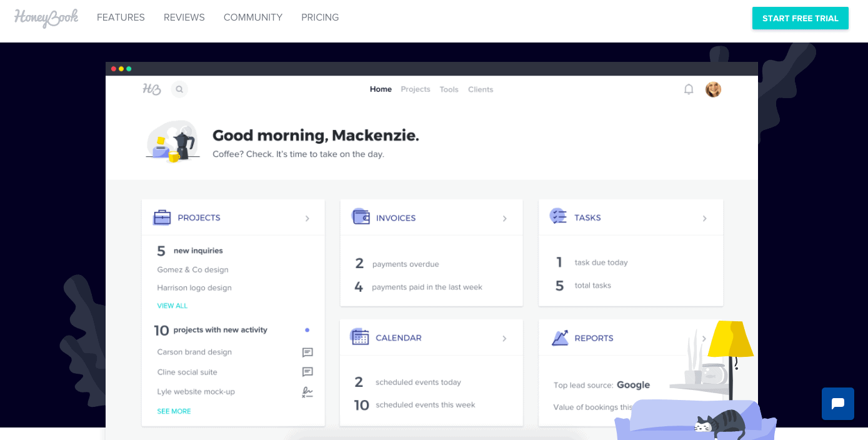Go to the Pricing page
Viewport: 868px width, 440px height.
click(320, 17)
